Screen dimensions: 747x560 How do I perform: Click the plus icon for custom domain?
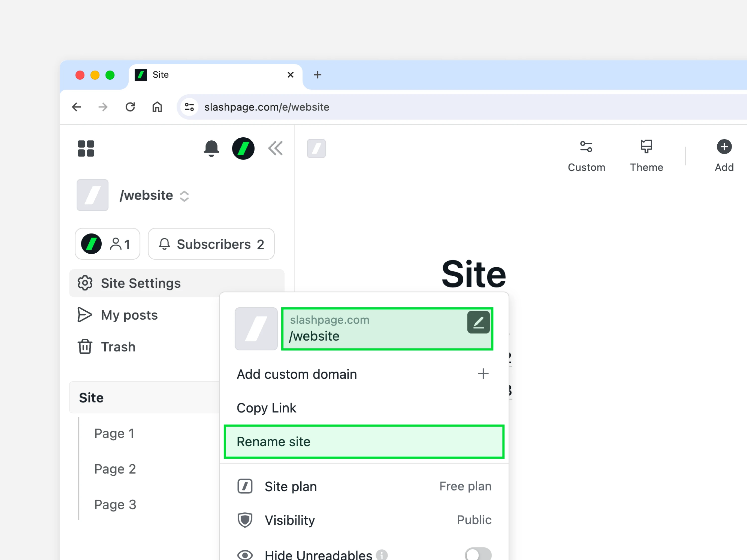(x=483, y=374)
